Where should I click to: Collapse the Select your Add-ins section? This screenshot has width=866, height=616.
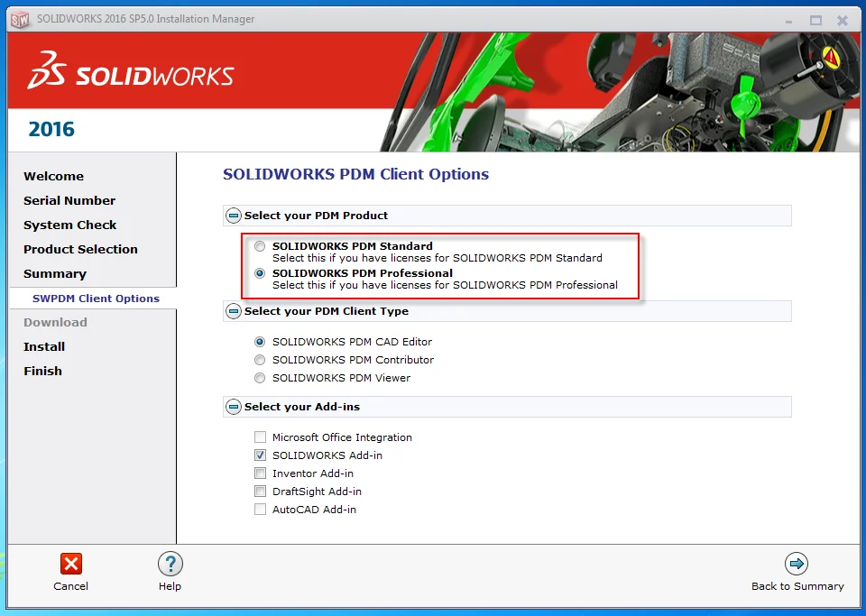[x=234, y=407]
